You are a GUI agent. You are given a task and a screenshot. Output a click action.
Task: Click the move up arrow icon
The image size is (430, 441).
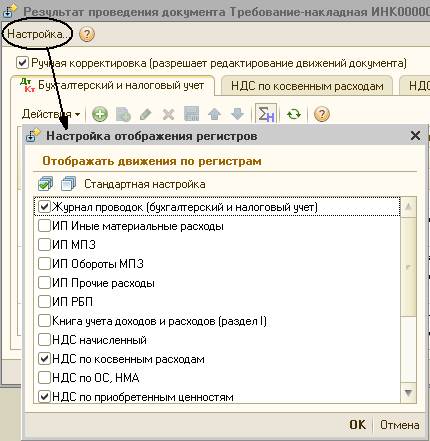214,114
